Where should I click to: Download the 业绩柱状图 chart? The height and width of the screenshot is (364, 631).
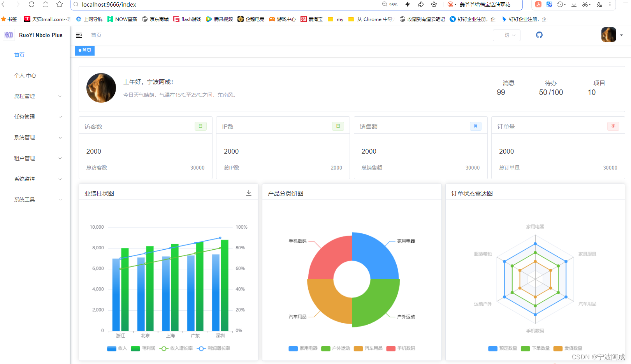(x=249, y=193)
